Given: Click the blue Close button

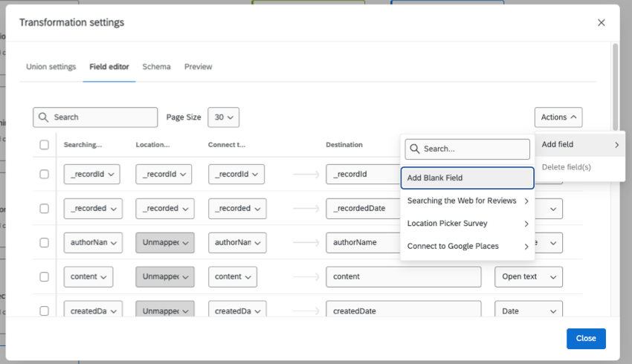Looking at the screenshot, I should 586,339.
